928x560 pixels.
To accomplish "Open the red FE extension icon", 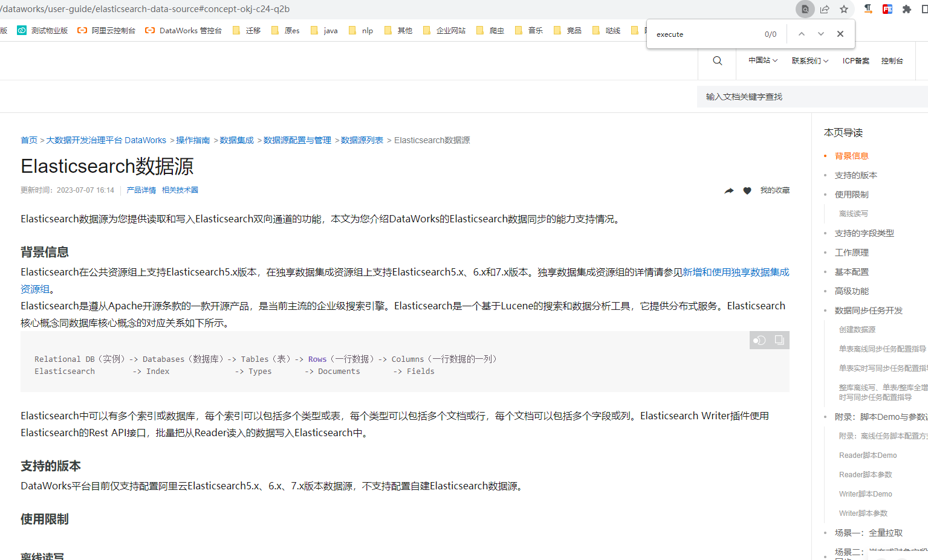I will [887, 9].
